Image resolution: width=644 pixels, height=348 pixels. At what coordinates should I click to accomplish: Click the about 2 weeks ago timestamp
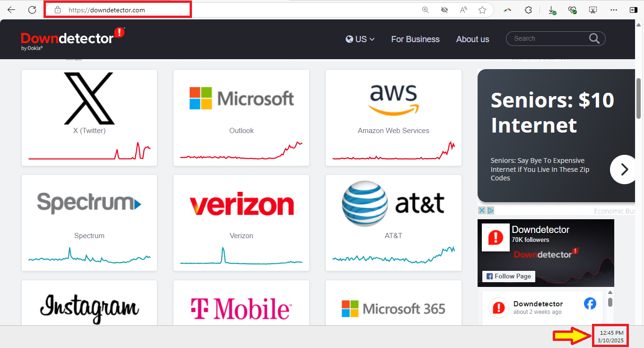(x=538, y=312)
